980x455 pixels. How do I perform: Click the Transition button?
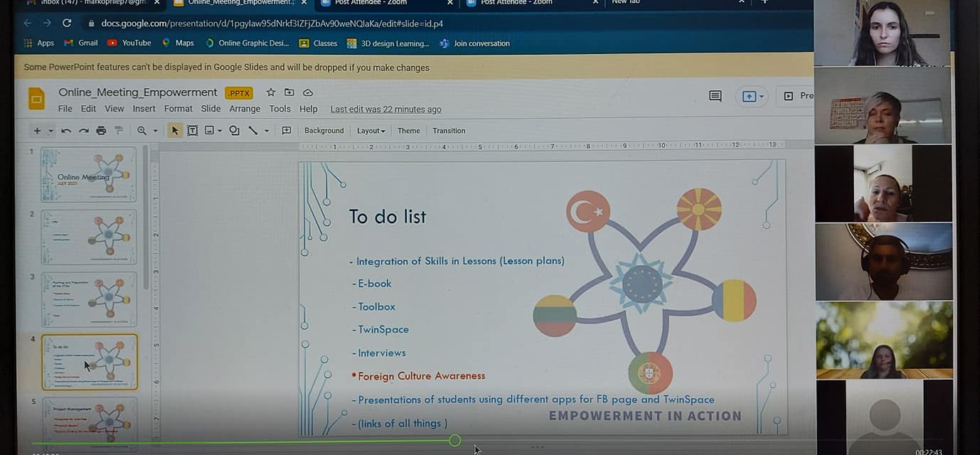tap(449, 131)
